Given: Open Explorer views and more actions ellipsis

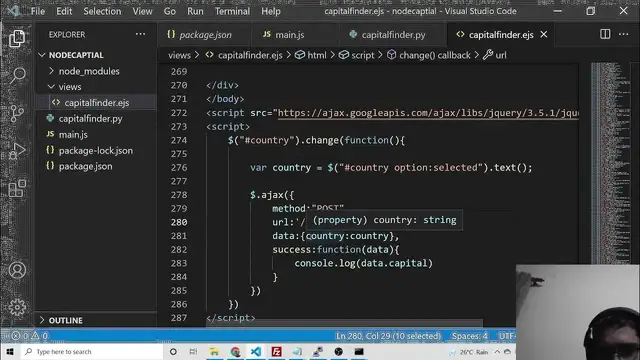Looking at the screenshot, I should pos(140,35).
